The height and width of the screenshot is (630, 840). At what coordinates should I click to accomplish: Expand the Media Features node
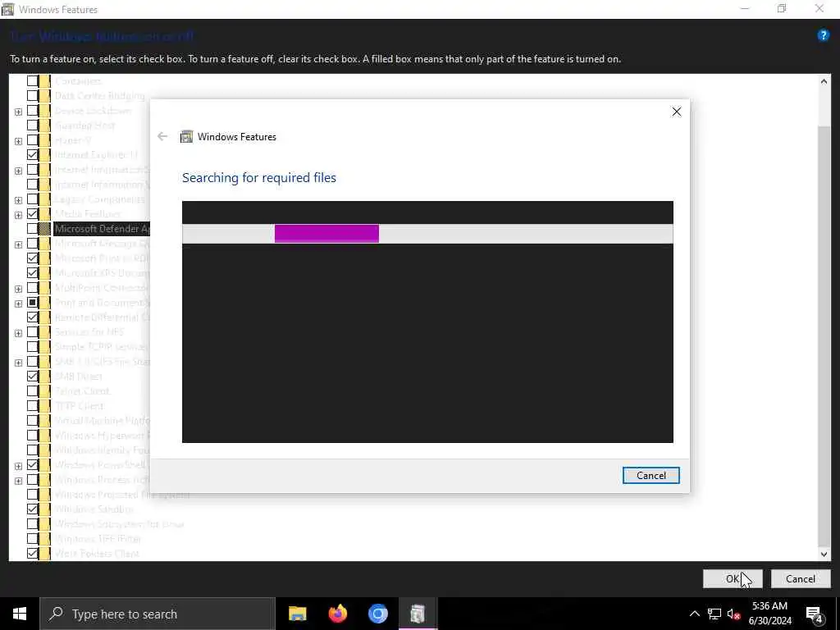(18, 215)
